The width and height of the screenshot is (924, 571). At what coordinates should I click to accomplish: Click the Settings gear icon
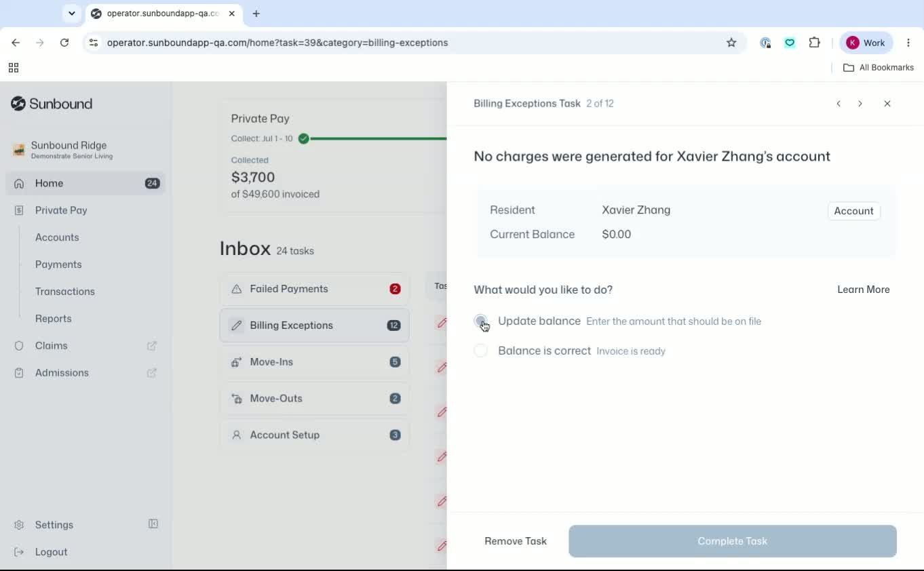(x=19, y=525)
